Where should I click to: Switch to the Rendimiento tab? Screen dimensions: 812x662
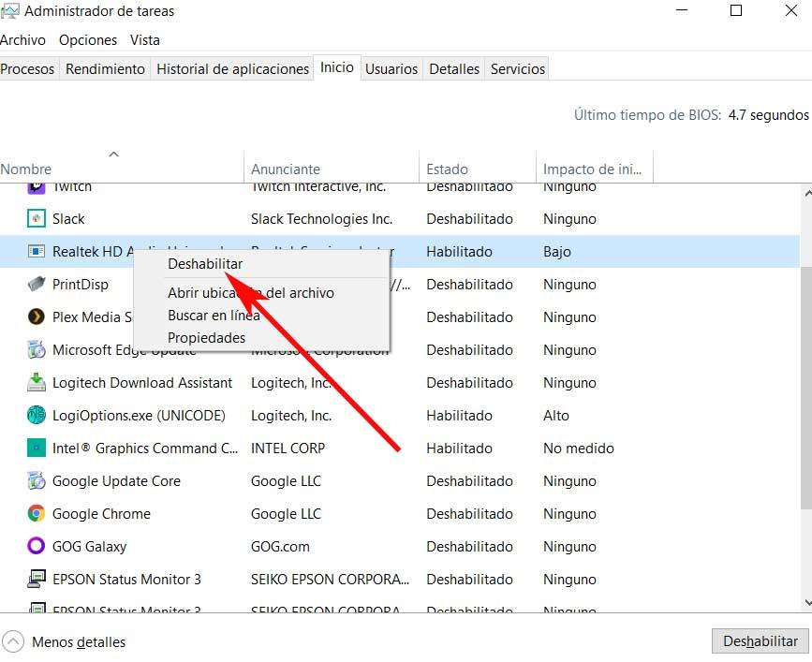pos(105,69)
